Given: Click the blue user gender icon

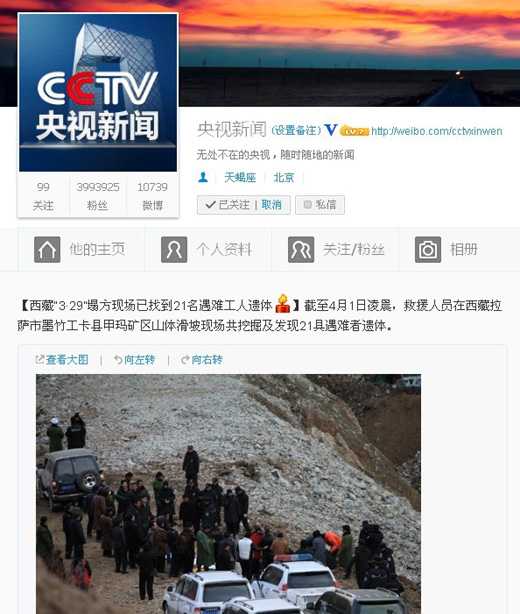Looking at the screenshot, I should pyautogui.click(x=203, y=177).
